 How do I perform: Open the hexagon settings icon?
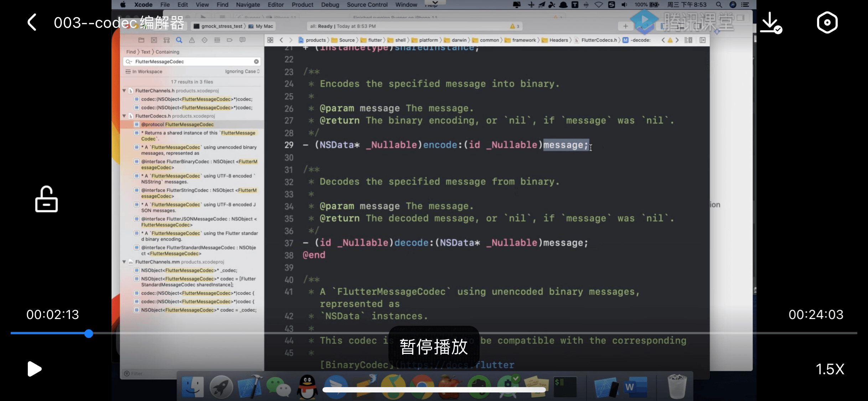[827, 22]
